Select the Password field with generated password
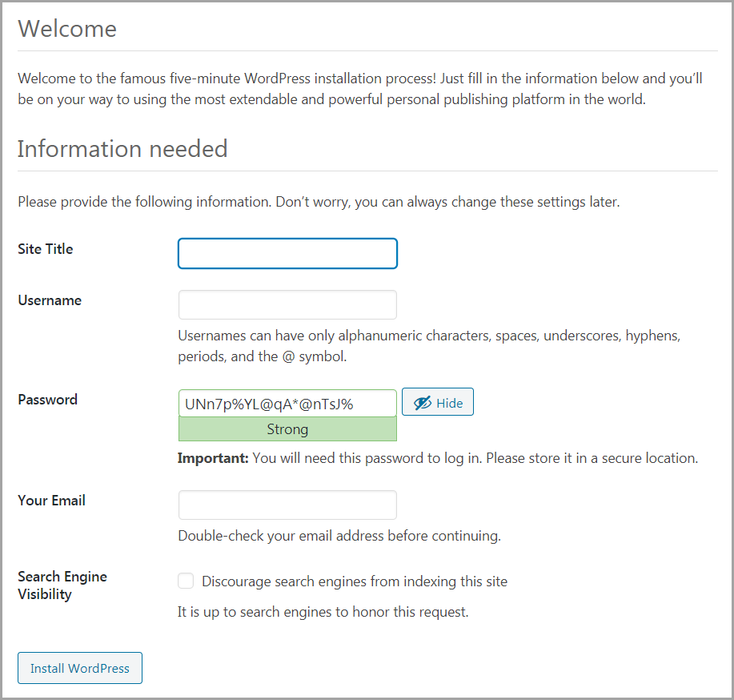The width and height of the screenshot is (734, 700). (x=287, y=404)
